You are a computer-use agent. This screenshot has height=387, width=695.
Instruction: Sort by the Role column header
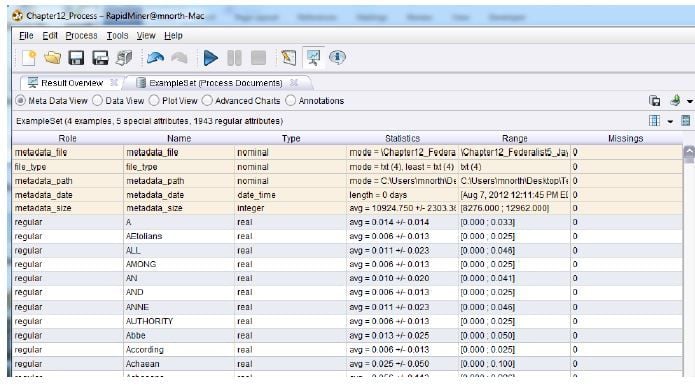pos(68,138)
